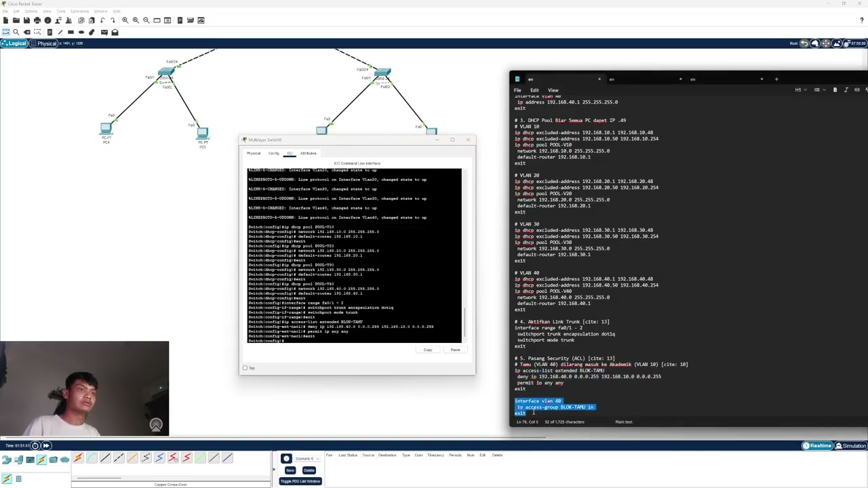Select the automatic connection lightning cable
This screenshot has height=488, width=868.
(78, 459)
